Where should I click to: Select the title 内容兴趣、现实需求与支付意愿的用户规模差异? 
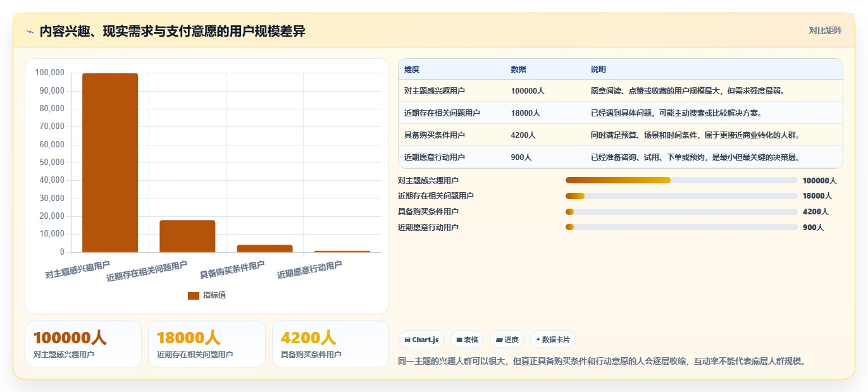pyautogui.click(x=172, y=31)
